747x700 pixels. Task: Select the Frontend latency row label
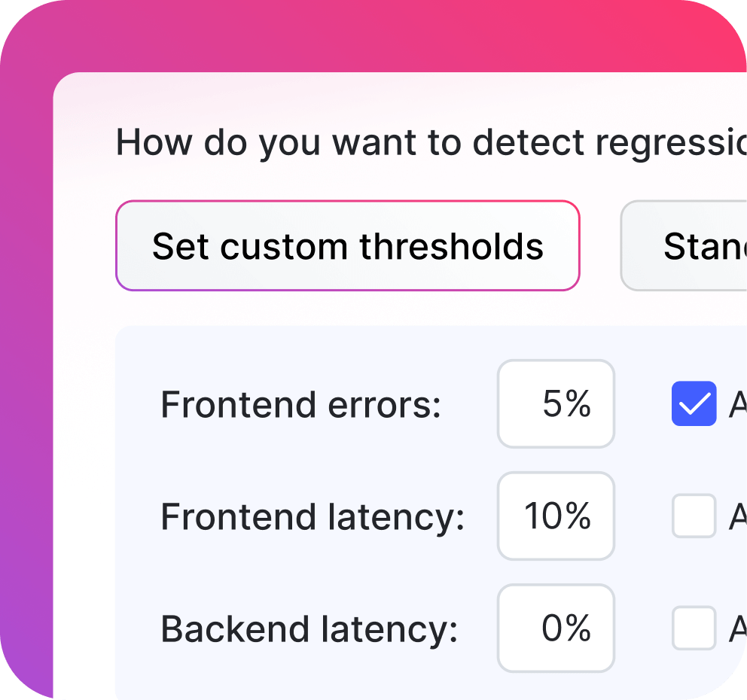[x=312, y=516]
